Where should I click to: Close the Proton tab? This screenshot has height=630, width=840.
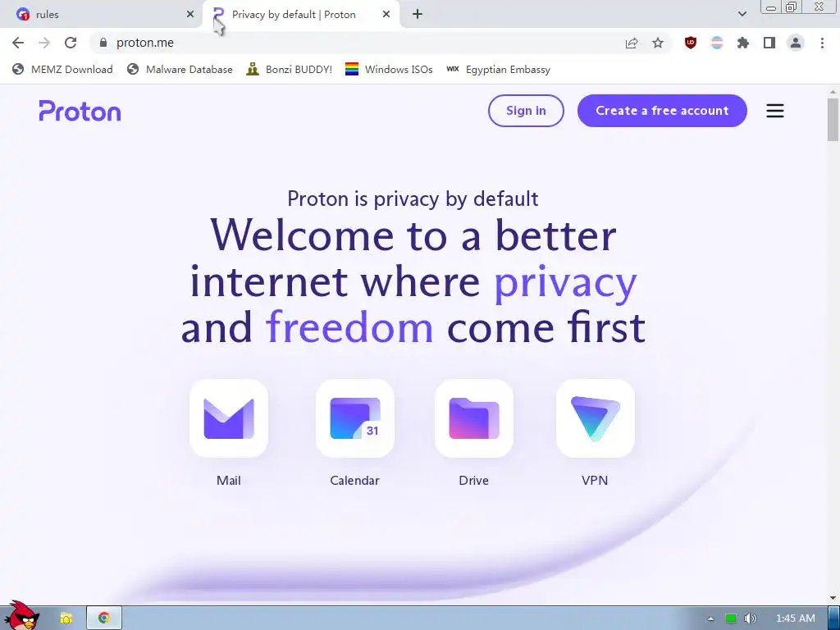386,15
